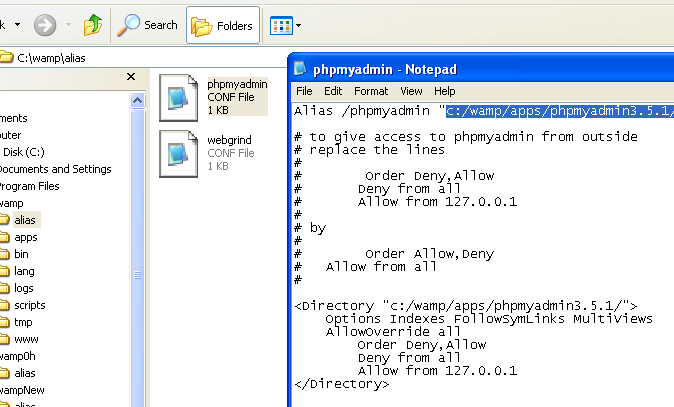
Task: Select the webgrind CONF file icon
Action: [x=178, y=154]
